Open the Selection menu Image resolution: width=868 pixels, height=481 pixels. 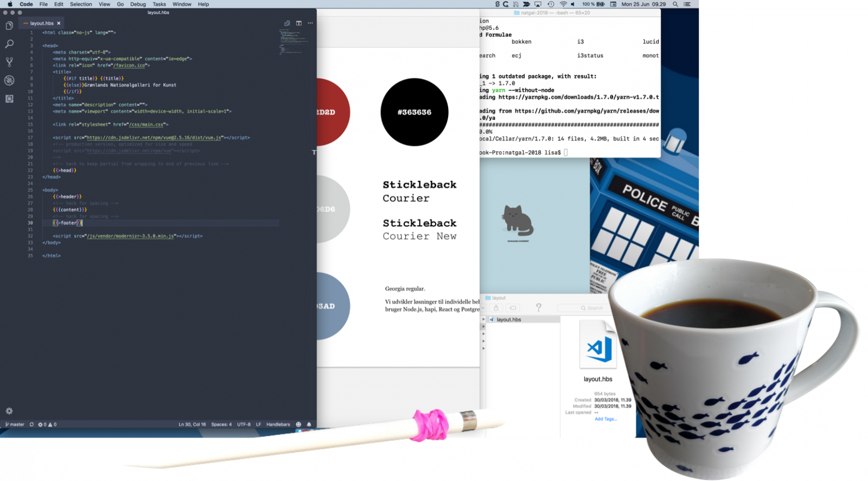[x=81, y=4]
